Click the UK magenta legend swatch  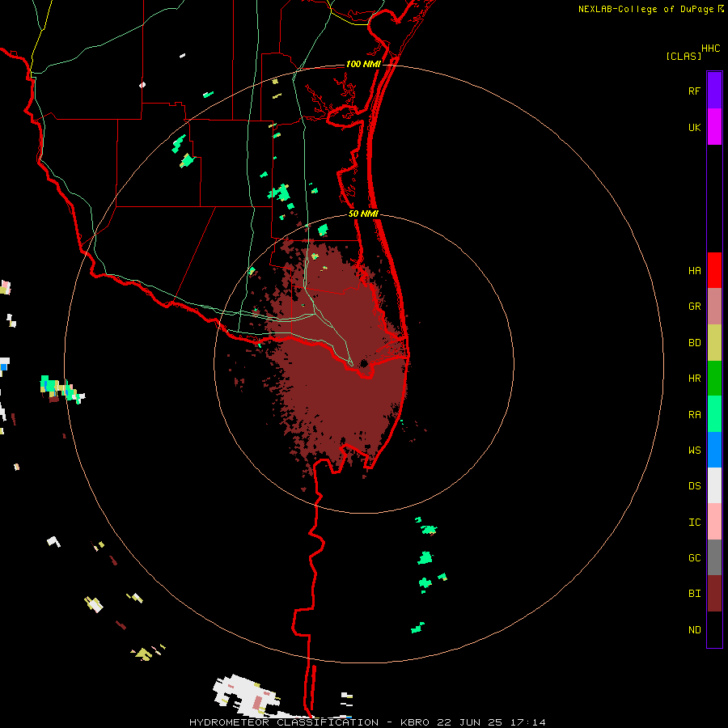point(714,127)
